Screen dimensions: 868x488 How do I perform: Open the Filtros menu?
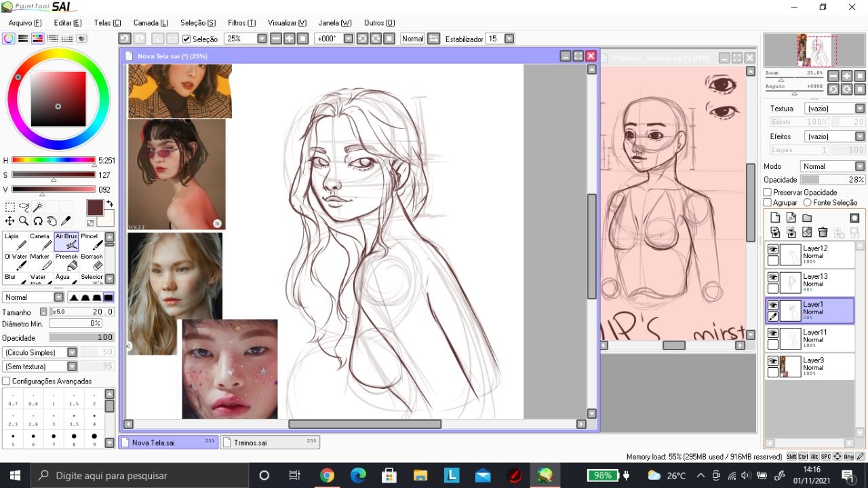click(242, 23)
